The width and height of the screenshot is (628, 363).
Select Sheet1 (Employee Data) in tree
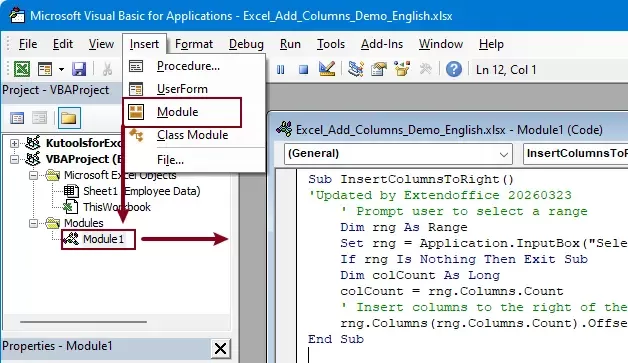tap(141, 191)
